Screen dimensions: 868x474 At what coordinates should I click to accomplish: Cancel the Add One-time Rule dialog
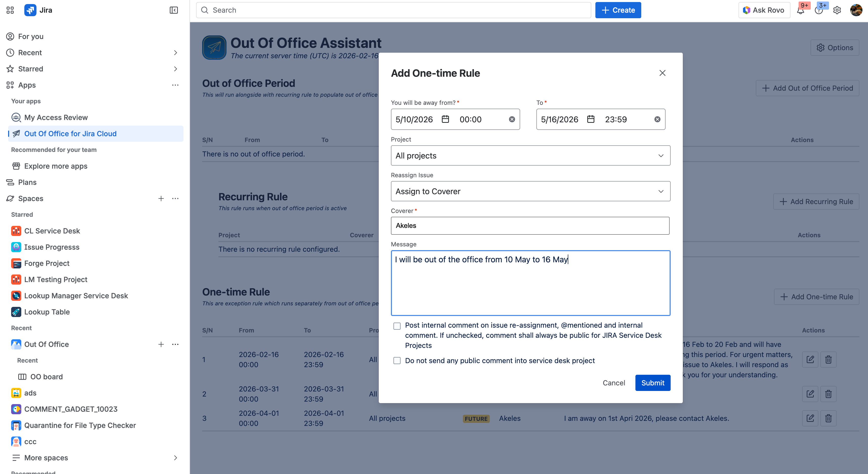click(614, 383)
